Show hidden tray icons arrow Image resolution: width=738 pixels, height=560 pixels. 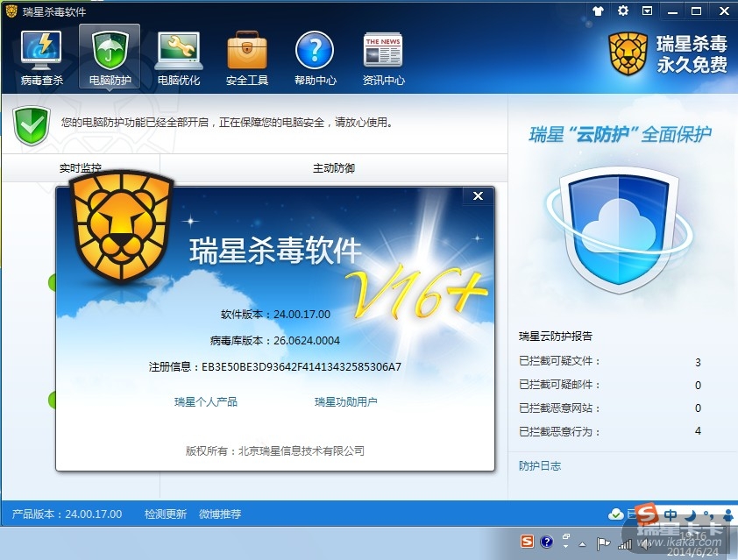583,544
